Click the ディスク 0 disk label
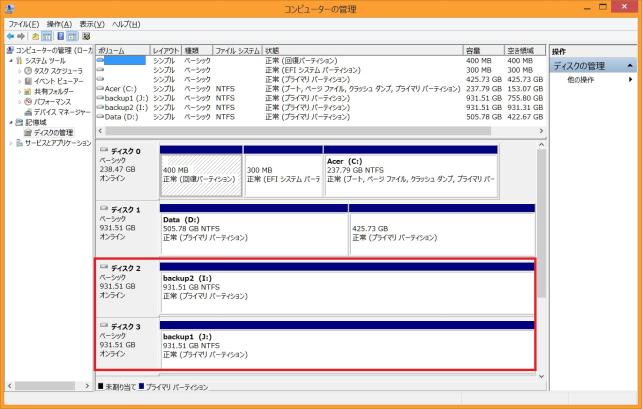The height and width of the screenshot is (409, 642). coord(126,151)
